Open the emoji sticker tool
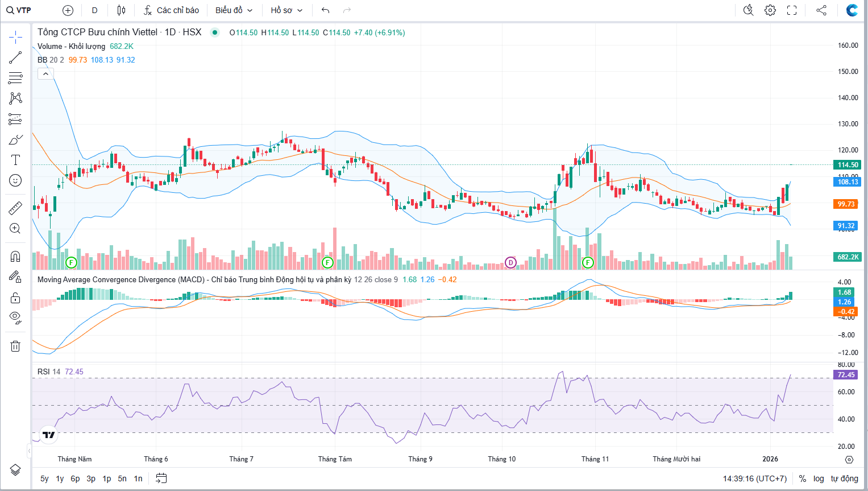This screenshot has height=491, width=868. click(x=15, y=180)
